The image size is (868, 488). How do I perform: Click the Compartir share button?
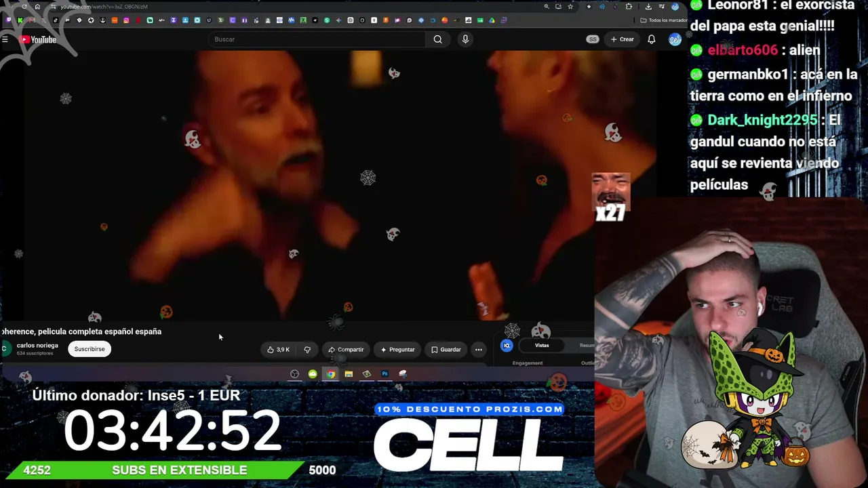pyautogui.click(x=346, y=350)
